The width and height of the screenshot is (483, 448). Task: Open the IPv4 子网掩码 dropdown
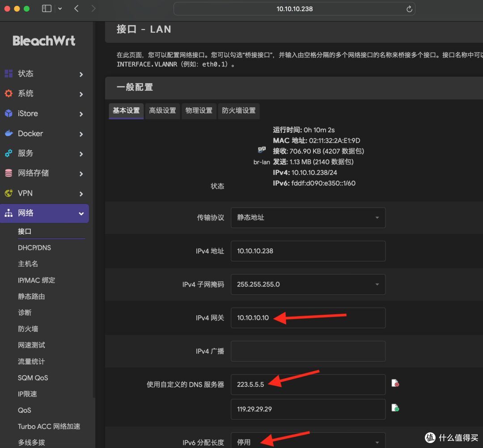(308, 284)
